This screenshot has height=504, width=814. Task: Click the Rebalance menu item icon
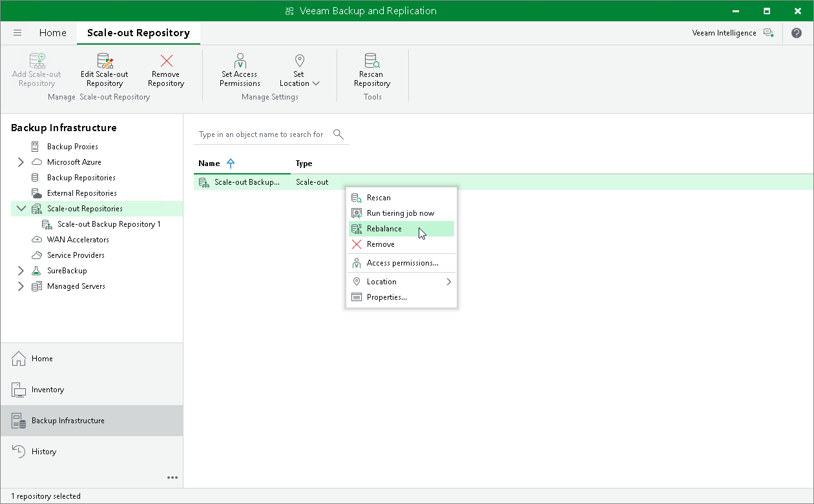point(357,229)
